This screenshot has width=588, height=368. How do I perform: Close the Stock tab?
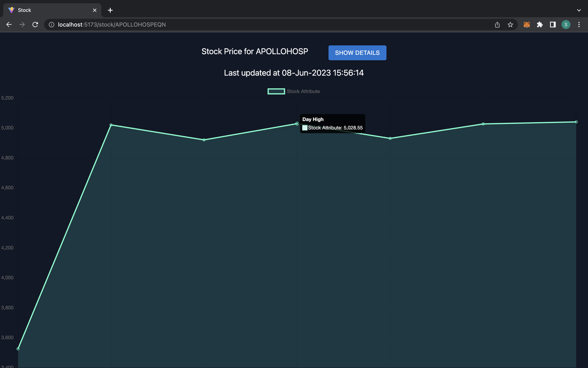95,10
